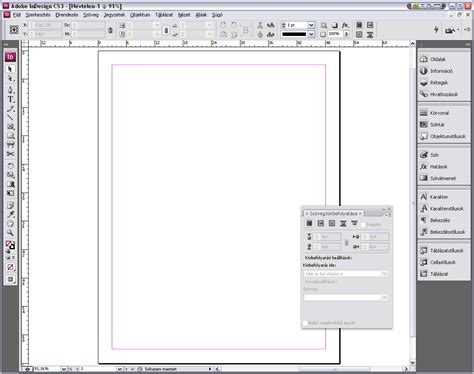Select the Selection (black arrow) tool
Viewport: 474px width, 374px height.
tap(10, 69)
